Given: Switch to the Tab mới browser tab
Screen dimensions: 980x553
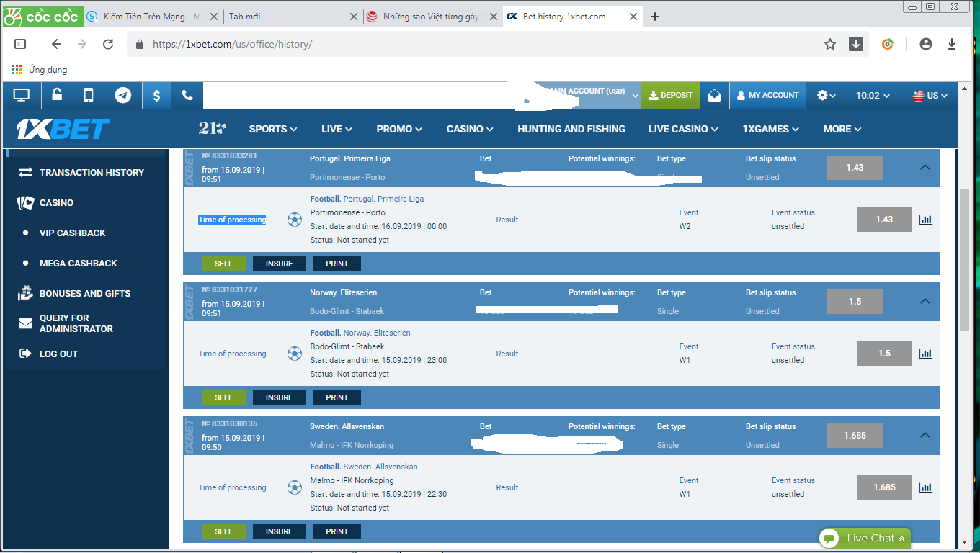Looking at the screenshot, I should pos(292,17).
